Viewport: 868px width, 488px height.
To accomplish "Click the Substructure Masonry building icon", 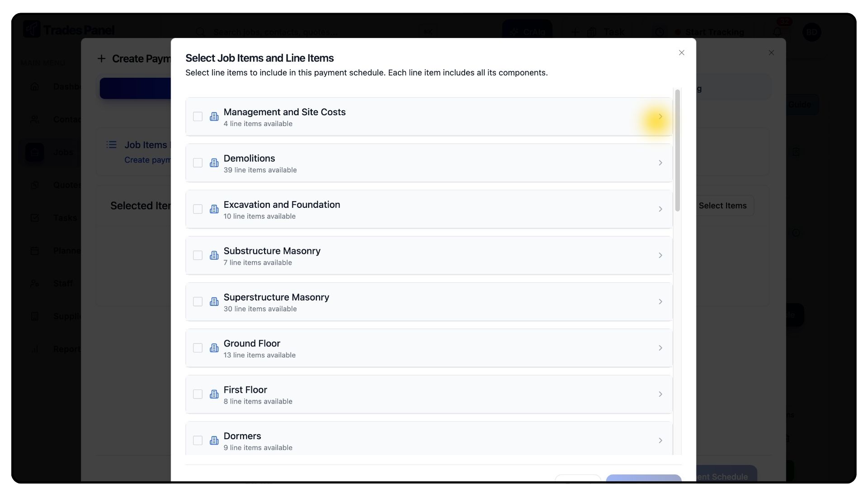I will (214, 256).
